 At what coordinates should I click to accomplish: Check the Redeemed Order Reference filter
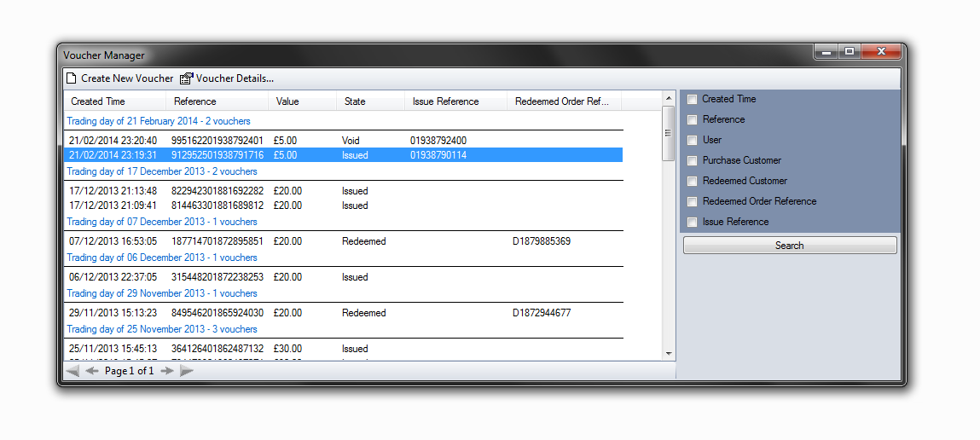[693, 202]
